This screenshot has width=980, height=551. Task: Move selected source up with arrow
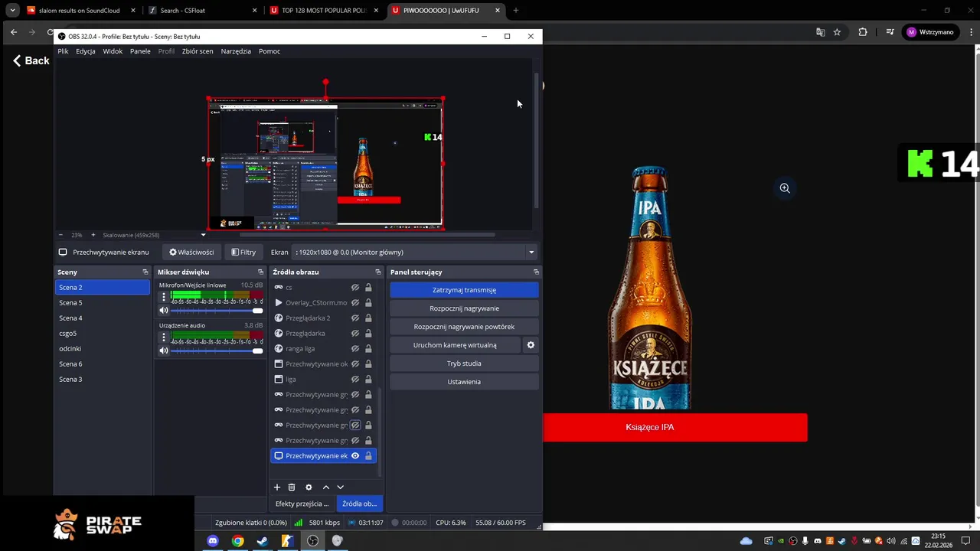(x=326, y=487)
